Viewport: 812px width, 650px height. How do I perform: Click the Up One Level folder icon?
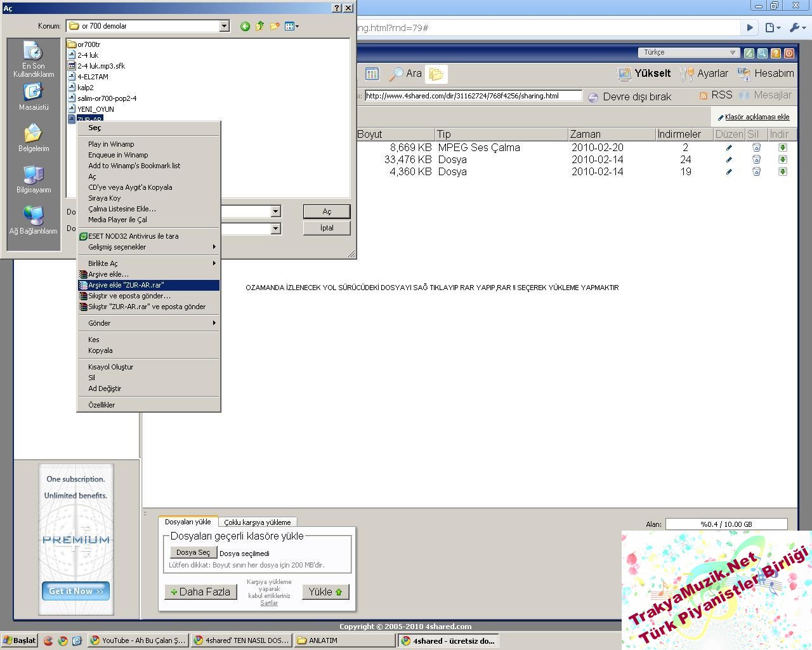tap(259, 26)
